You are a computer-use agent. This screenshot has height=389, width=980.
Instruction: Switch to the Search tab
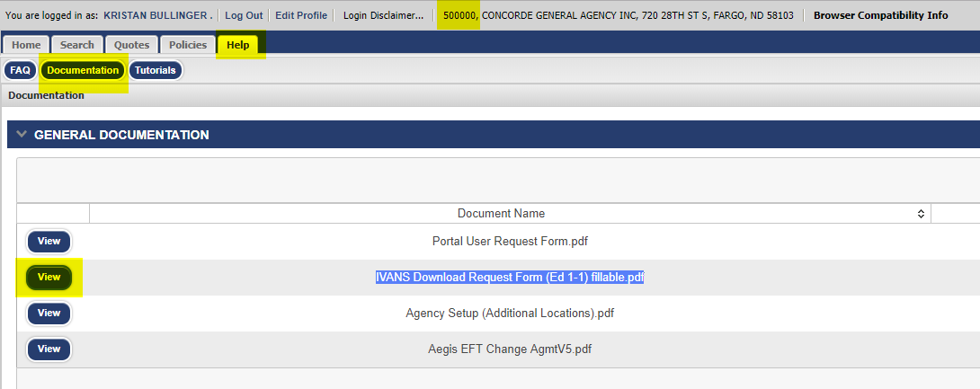[77, 45]
